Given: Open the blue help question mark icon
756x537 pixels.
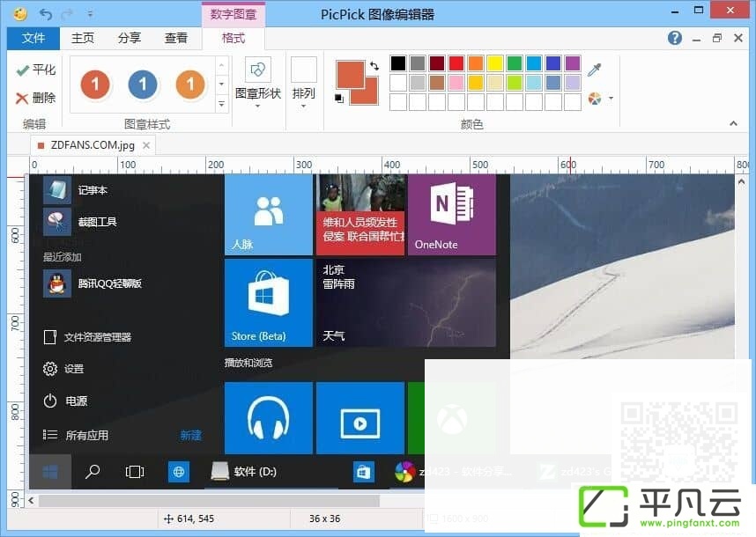Looking at the screenshot, I should (675, 38).
